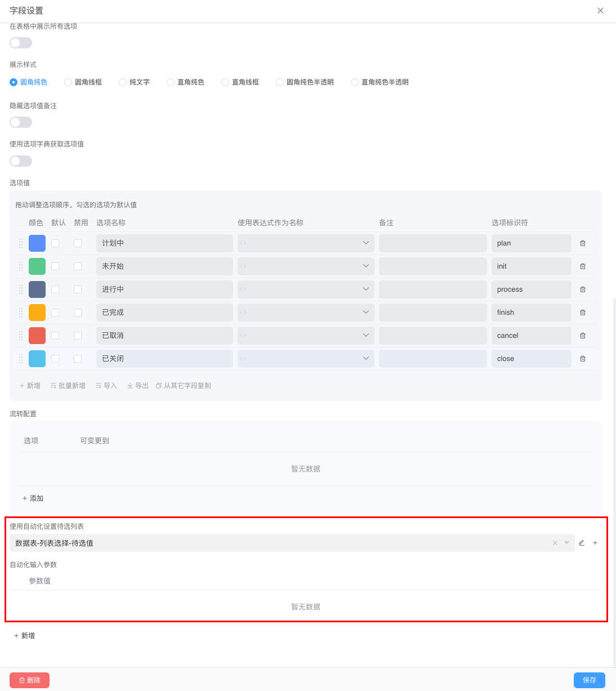The width and height of the screenshot is (616, 691).
Task: Select the 直角纯色 display style
Action: [170, 82]
